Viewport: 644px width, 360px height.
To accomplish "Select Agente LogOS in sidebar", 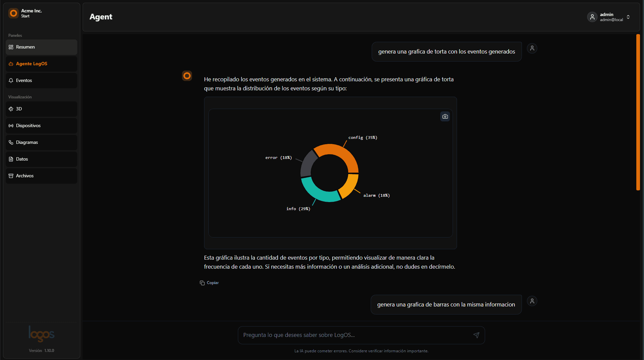I will [41, 64].
